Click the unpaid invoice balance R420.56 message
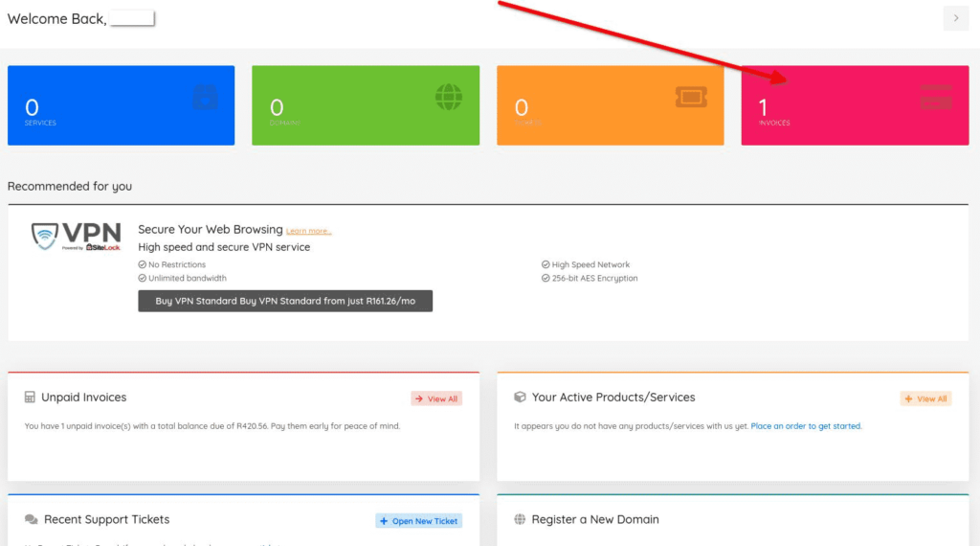This screenshot has height=546, width=980. coord(212,426)
